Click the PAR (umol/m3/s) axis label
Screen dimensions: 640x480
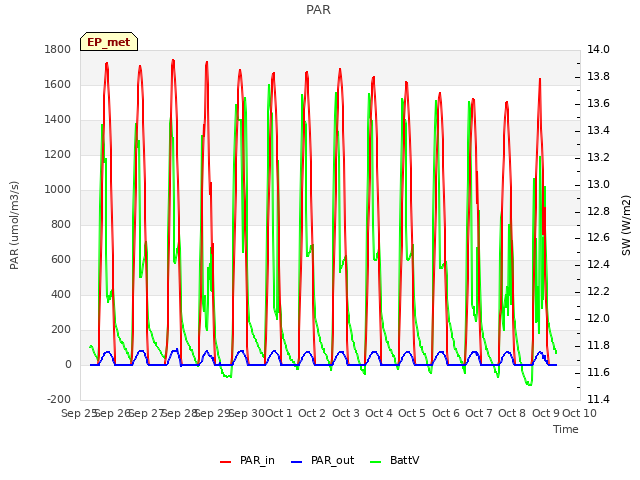(14, 225)
